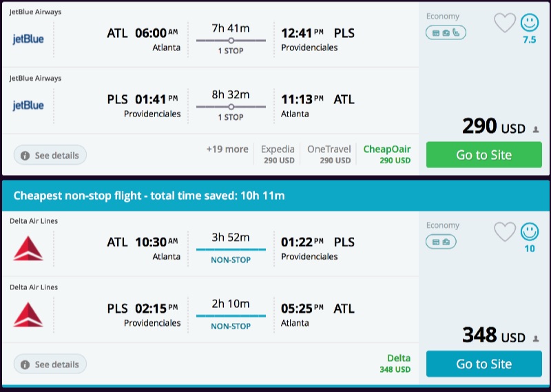Expand See details for Delta itinerary
This screenshot has height=392, width=551.
pyautogui.click(x=50, y=364)
